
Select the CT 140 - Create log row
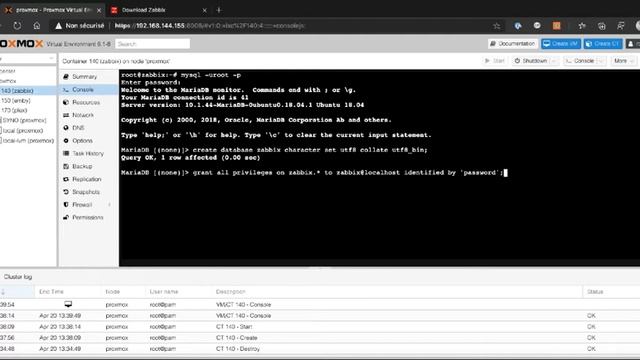tap(320, 338)
